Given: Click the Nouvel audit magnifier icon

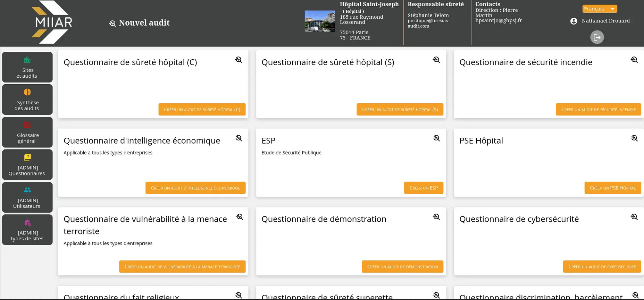Looking at the screenshot, I should (x=112, y=23).
